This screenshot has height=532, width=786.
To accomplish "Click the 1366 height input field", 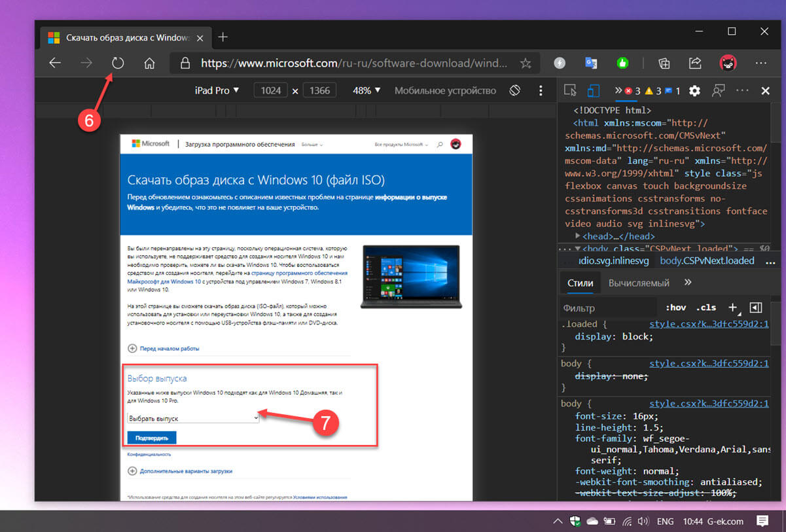I will tap(320, 90).
